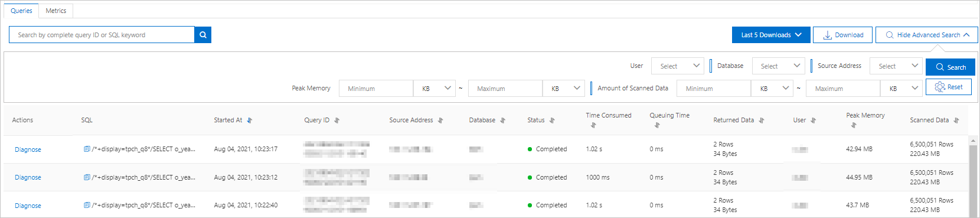Switch to the Metrics tab
The height and width of the screenshot is (218, 980).
(56, 11)
